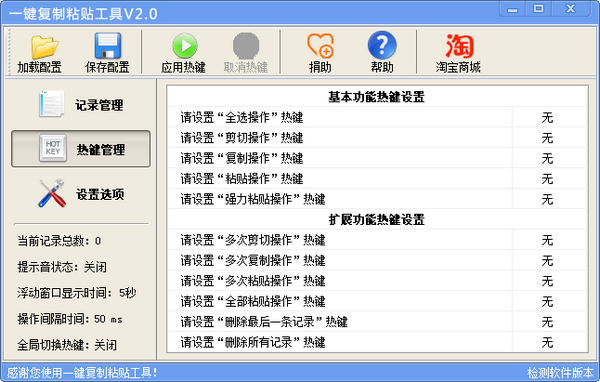Click the 当前记录总数: 0 status text

(59, 241)
